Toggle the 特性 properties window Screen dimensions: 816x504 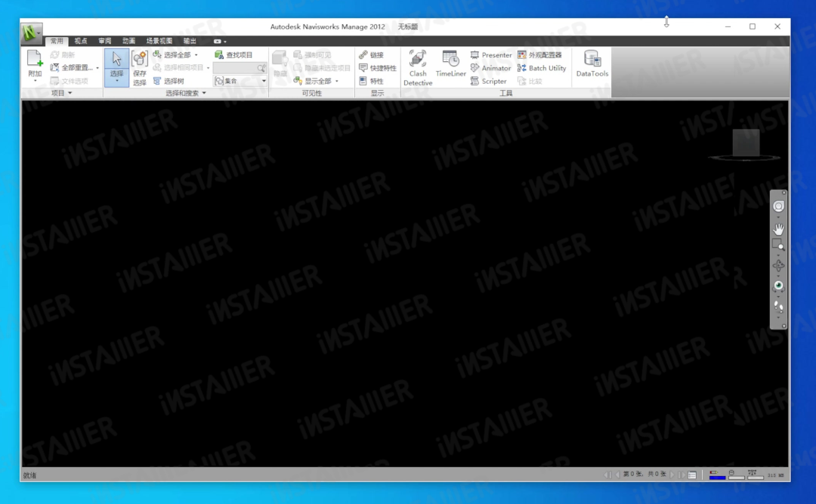[x=372, y=81]
